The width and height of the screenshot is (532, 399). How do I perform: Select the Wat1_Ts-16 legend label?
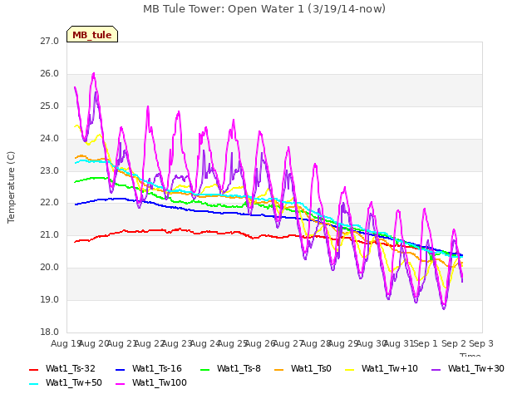[157, 368]
